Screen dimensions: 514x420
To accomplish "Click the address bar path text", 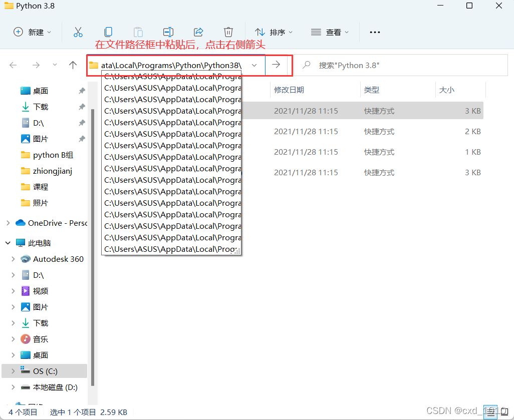I will [x=171, y=65].
